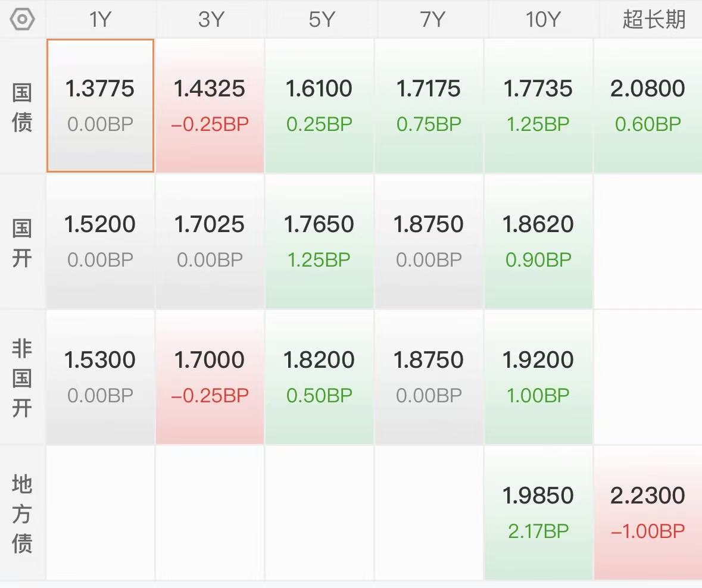Open the 国债 3Y cell showing 1.4325

210,105
